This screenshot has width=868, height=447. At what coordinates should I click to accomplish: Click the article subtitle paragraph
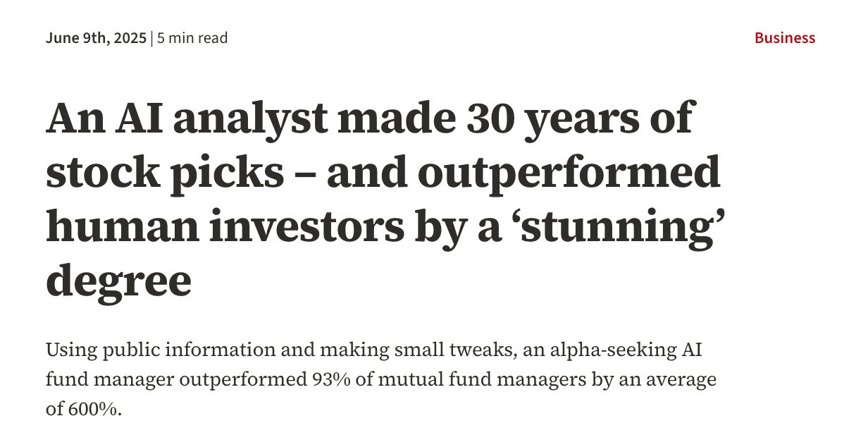(380, 379)
